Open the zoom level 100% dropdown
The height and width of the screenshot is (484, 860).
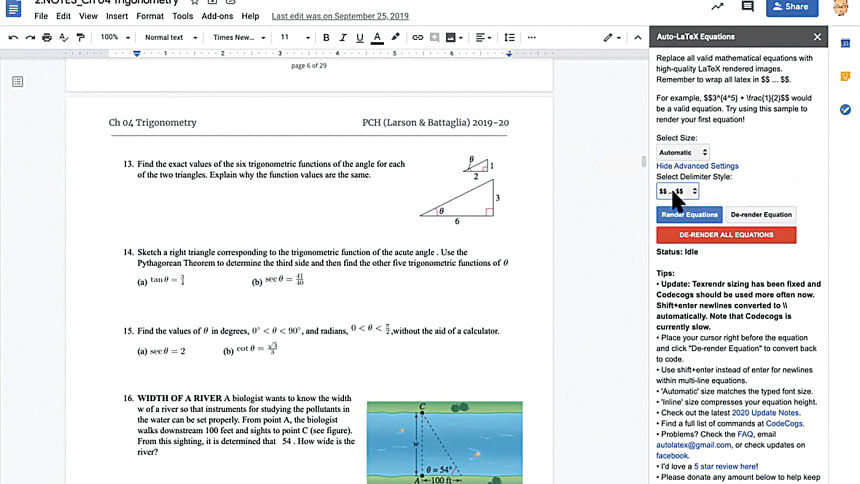tap(113, 37)
